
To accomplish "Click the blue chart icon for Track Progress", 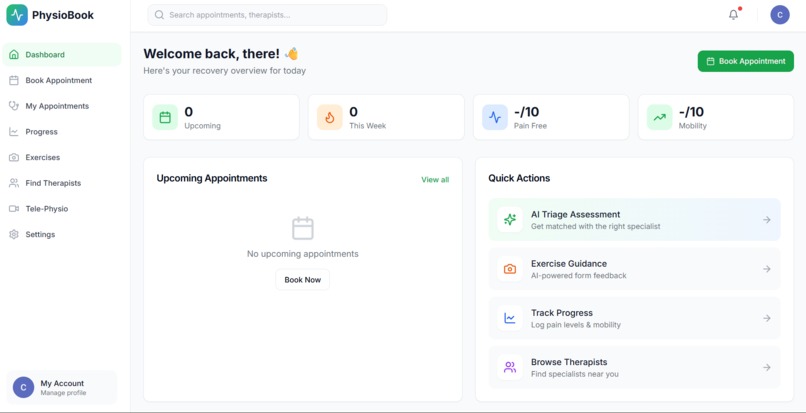I will [510, 318].
